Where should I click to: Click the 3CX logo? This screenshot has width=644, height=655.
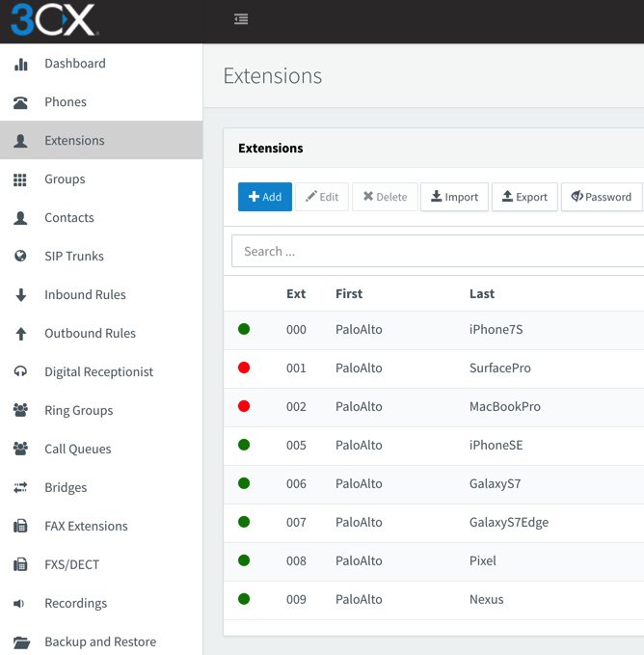[54, 19]
